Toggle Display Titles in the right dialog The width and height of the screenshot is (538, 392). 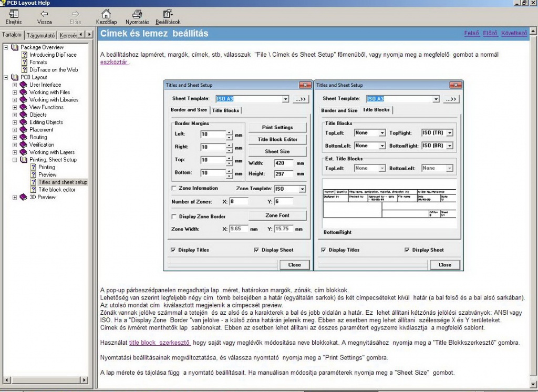[x=324, y=250]
